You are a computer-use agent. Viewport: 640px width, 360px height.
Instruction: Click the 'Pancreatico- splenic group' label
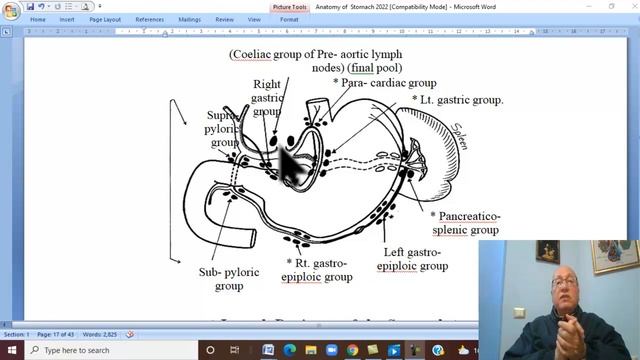coord(465,223)
